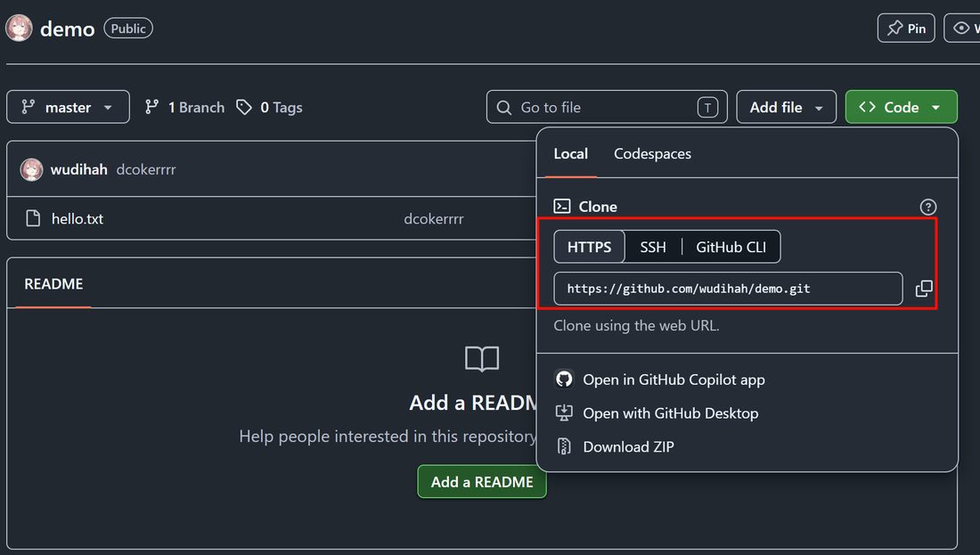Switch to the Codespaces tab

652,154
